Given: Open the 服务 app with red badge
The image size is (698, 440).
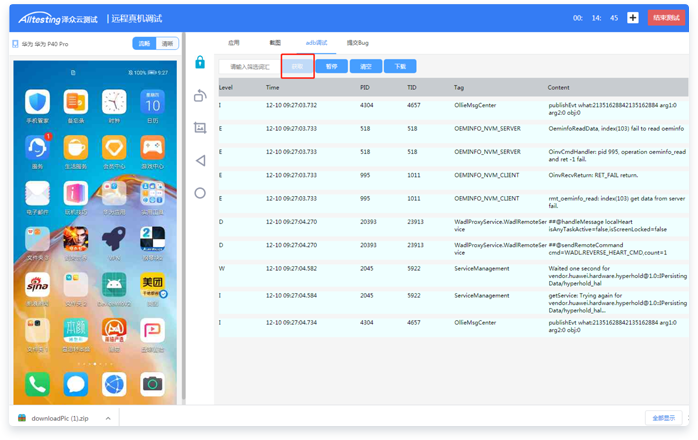Looking at the screenshot, I should [37, 147].
